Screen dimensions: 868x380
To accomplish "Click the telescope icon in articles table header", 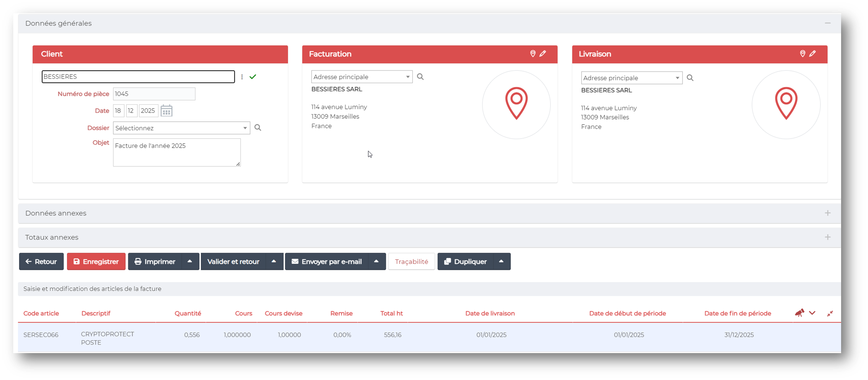I will tap(799, 313).
